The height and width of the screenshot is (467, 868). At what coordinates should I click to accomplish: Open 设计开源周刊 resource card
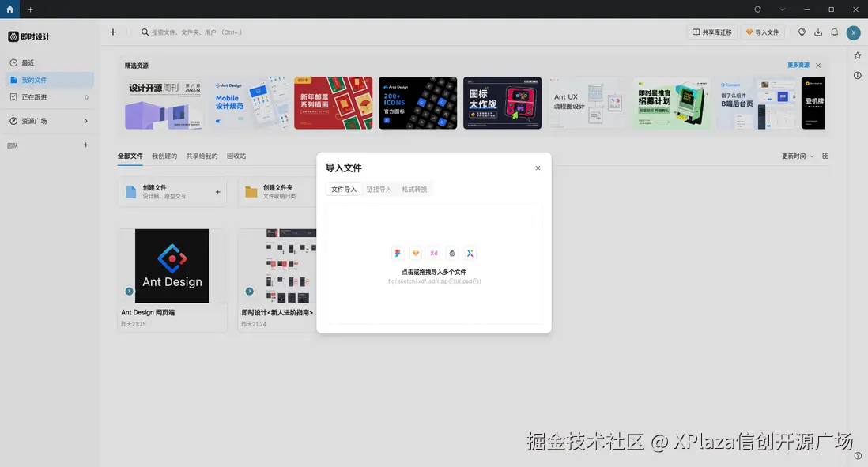coord(164,103)
